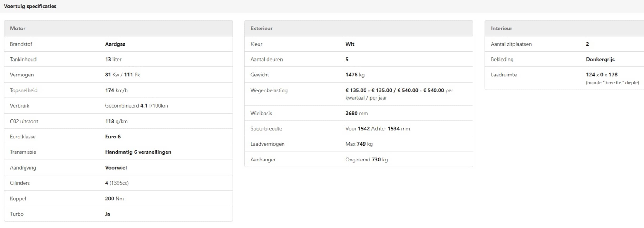Click the 'Spoorbreedte' label
The image size is (644, 228).
pyautogui.click(x=266, y=129)
